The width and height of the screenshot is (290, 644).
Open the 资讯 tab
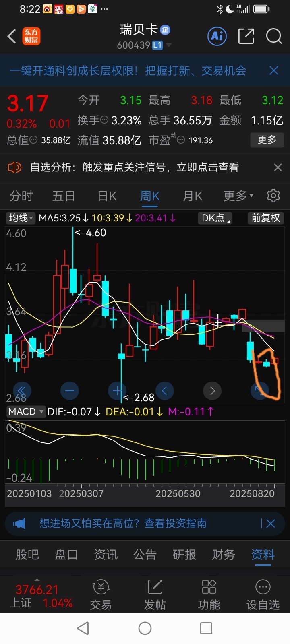coord(106,555)
